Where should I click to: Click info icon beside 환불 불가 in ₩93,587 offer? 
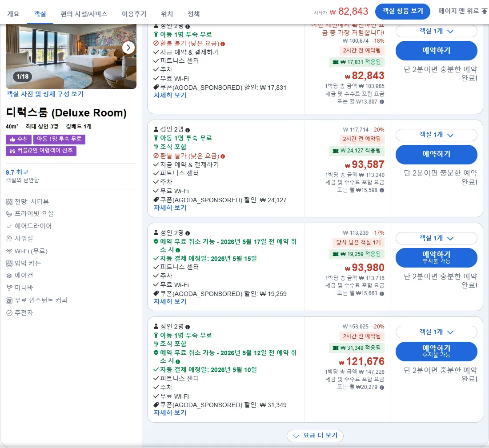click(223, 156)
